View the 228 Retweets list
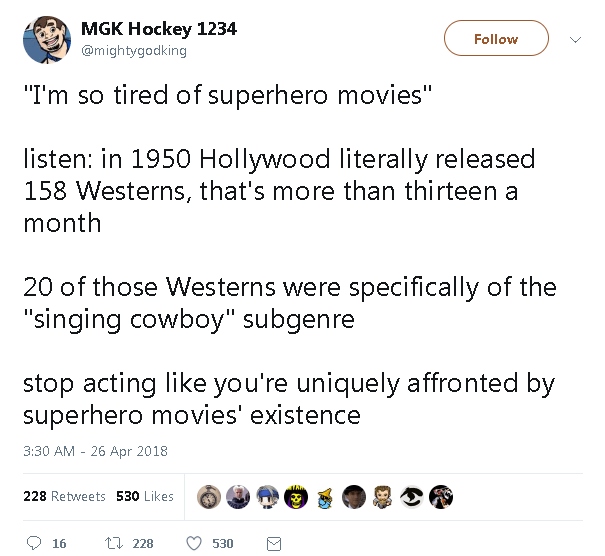The width and height of the screenshot is (605, 556). pyautogui.click(x=66, y=497)
